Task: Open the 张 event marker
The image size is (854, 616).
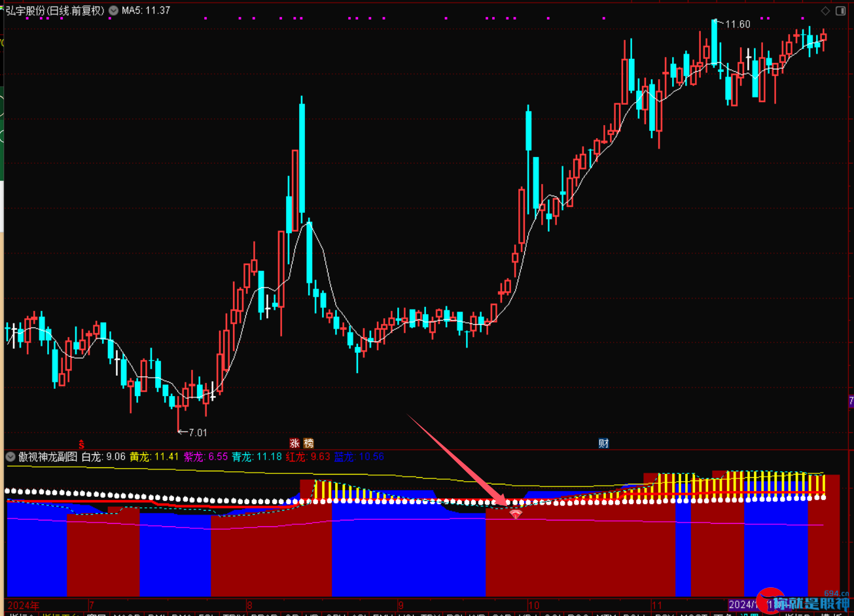Action: [295, 443]
